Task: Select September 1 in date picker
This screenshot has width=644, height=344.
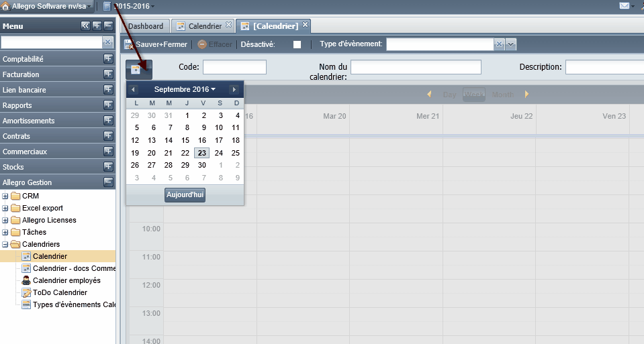Action: (x=187, y=115)
